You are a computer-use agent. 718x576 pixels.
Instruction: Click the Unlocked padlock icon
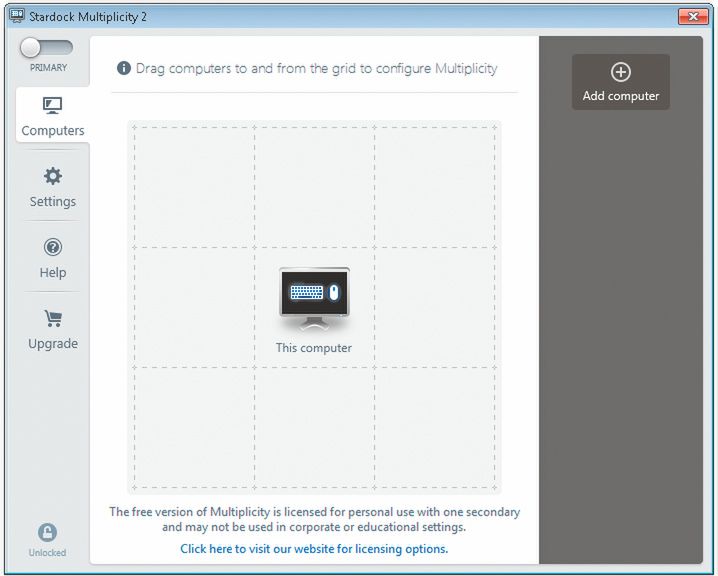click(47, 532)
